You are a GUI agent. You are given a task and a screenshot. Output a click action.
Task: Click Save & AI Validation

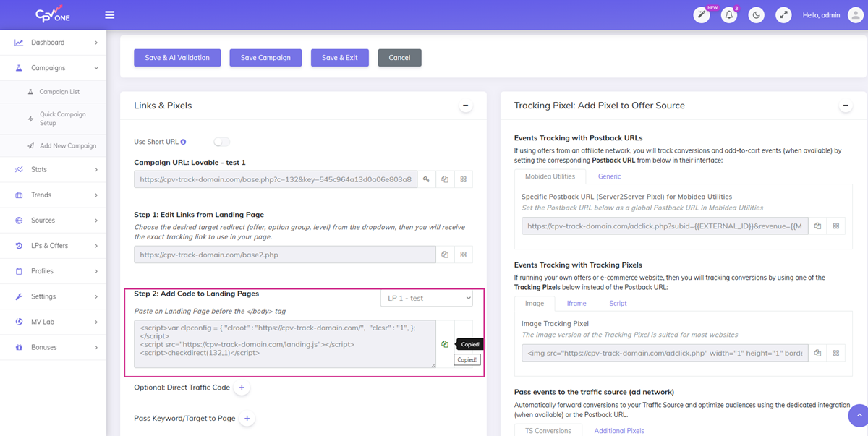tap(177, 58)
